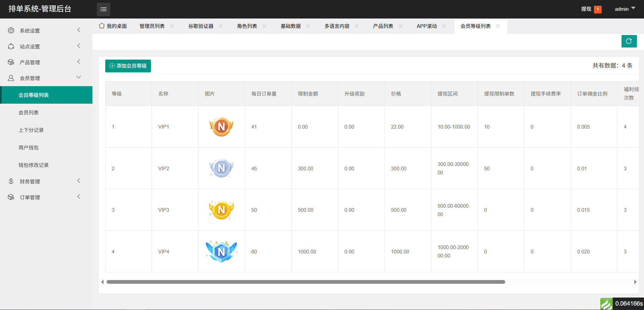Click the hamburger menu toggle icon
Screen dimensions: 644x310
(x=103, y=9)
